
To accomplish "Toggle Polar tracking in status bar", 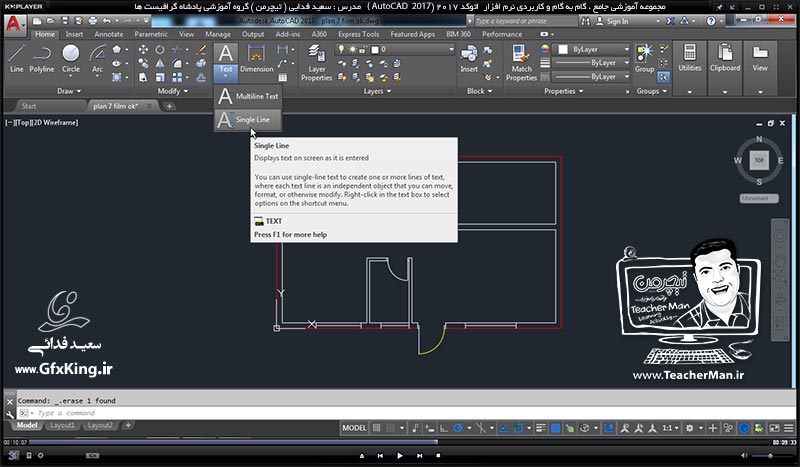I will pyautogui.click(x=458, y=428).
